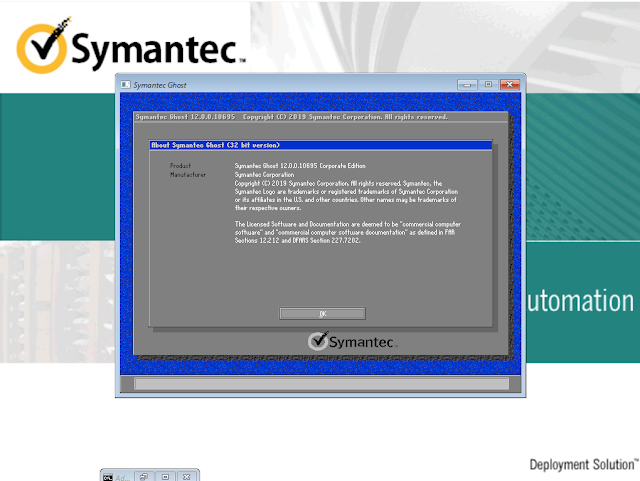The width and height of the screenshot is (640, 481).
Task: Maximize the minimized Ad... window
Action: pos(165,477)
